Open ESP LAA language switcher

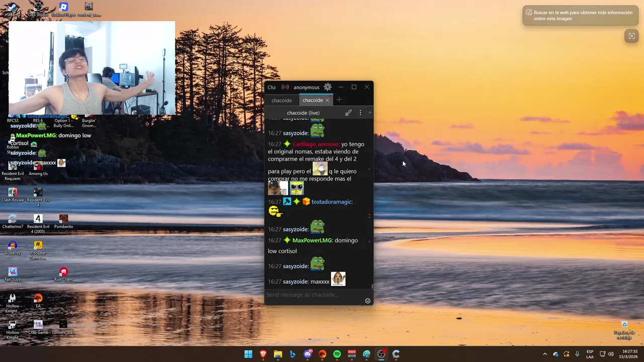coord(590,354)
